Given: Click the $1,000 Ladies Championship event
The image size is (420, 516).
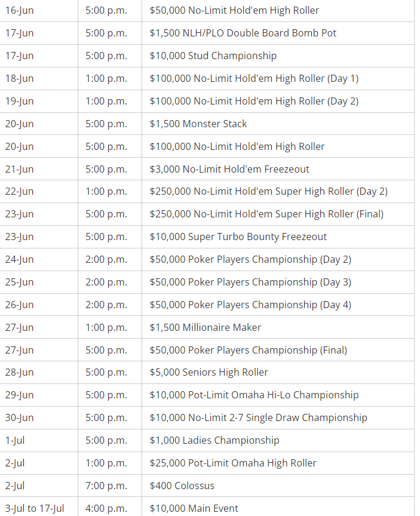Looking at the screenshot, I should [x=214, y=441].
